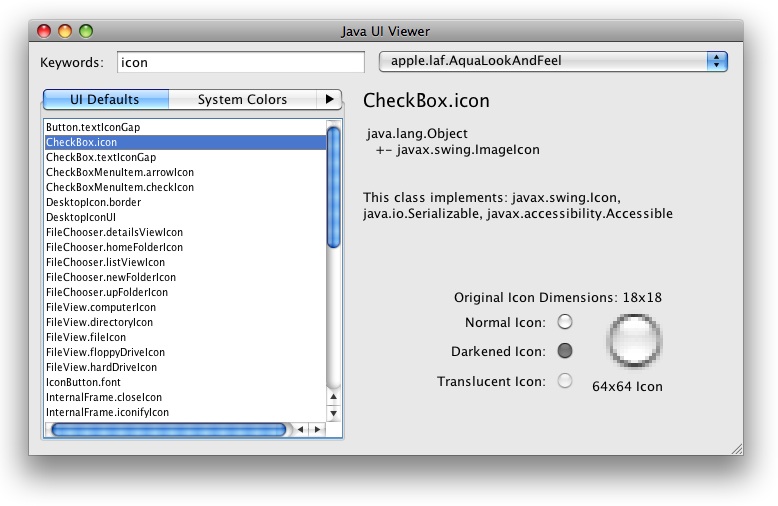Select InternalFrame.iconifyIcon entry

pyautogui.click(x=185, y=412)
